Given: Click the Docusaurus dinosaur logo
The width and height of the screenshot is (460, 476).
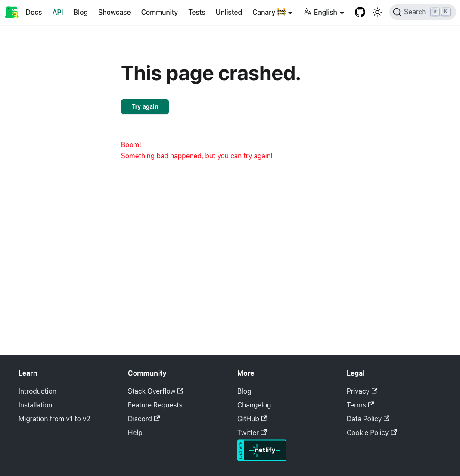Looking at the screenshot, I should click(12, 12).
